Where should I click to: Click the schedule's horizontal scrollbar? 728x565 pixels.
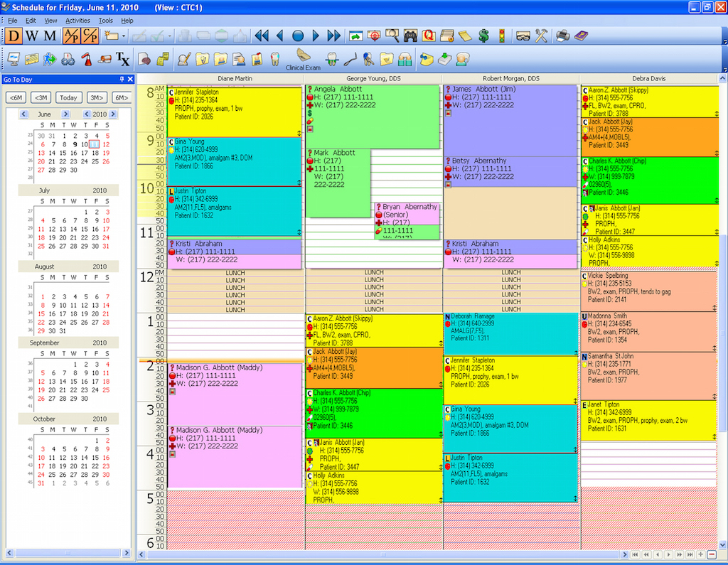(383, 554)
